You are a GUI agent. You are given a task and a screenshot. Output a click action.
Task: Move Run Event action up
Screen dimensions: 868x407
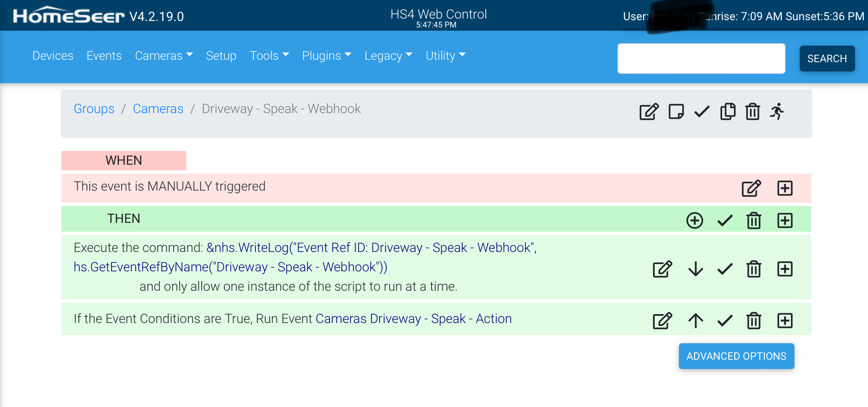pos(695,321)
